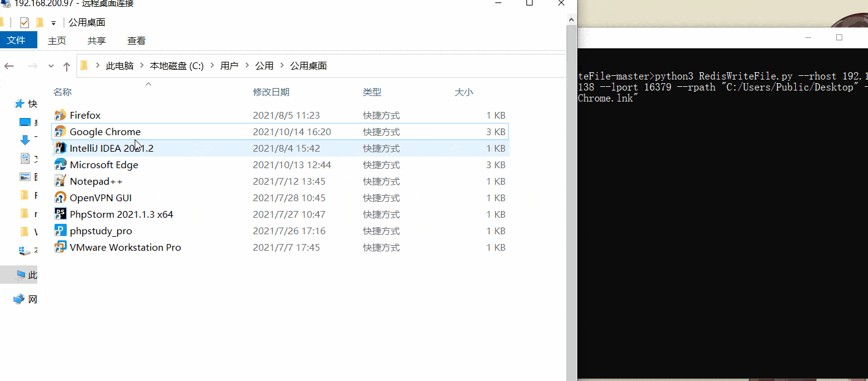The image size is (868, 381).
Task: Select the Notepad++ shortcut icon
Action: [60, 181]
